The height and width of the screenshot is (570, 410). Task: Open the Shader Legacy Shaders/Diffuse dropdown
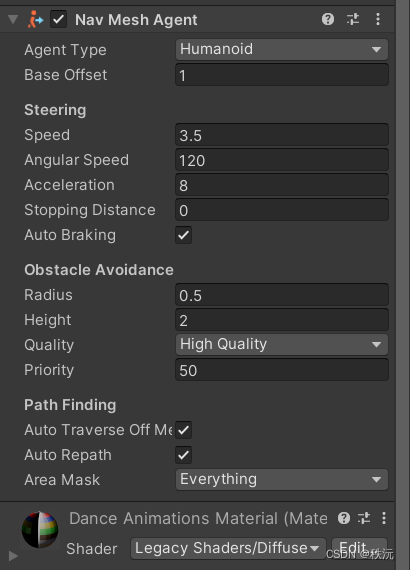click(x=228, y=549)
